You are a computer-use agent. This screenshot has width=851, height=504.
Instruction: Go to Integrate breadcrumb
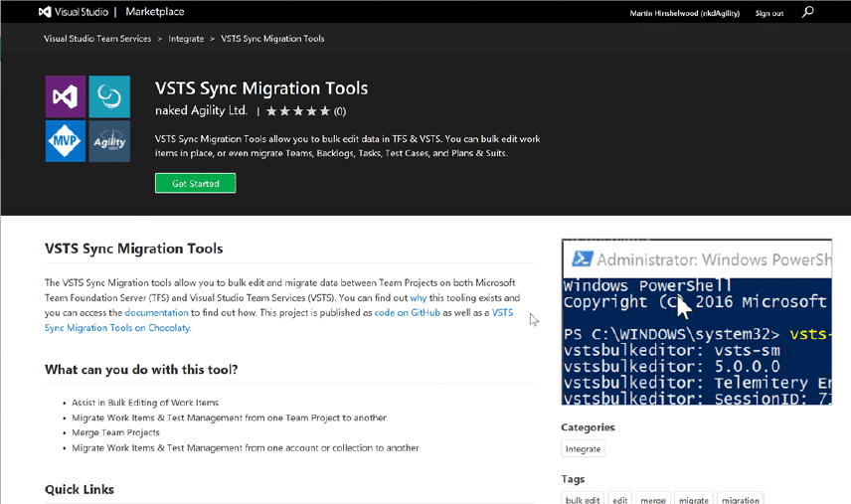[186, 39]
